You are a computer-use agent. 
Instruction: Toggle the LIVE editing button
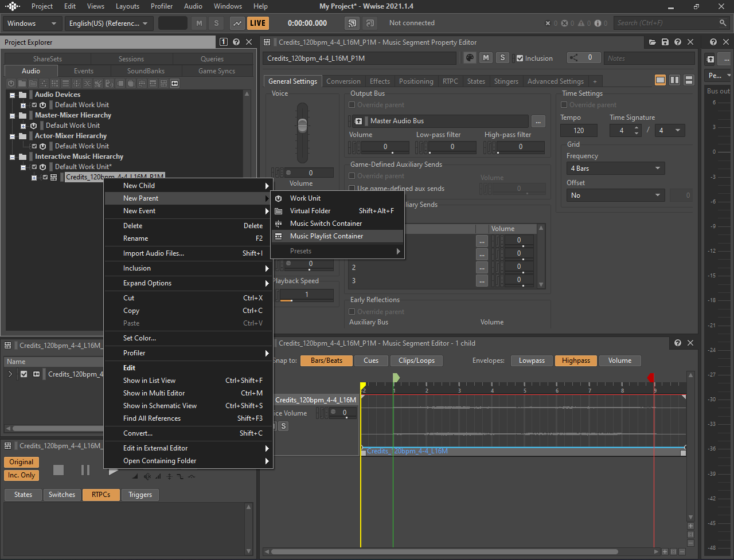[x=258, y=23]
